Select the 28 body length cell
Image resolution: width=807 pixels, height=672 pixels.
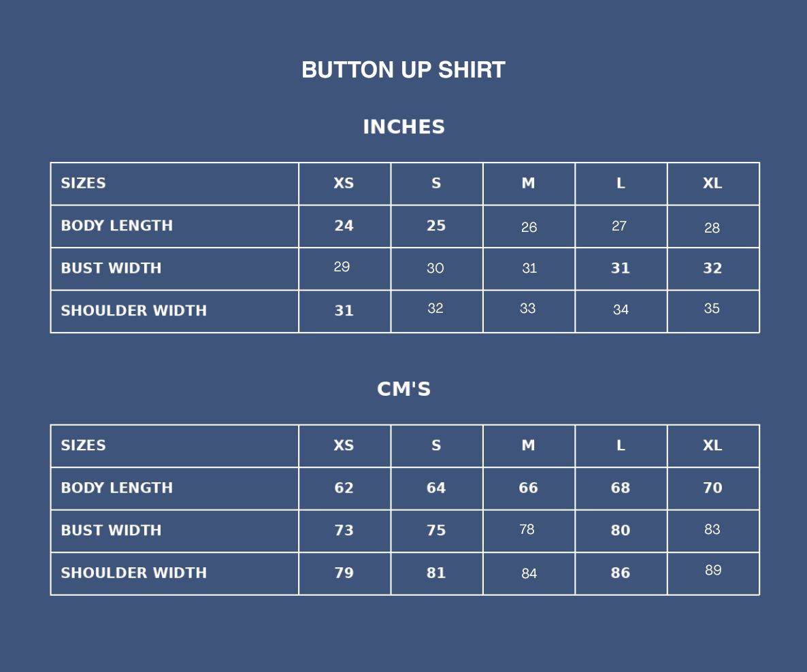coord(712,228)
